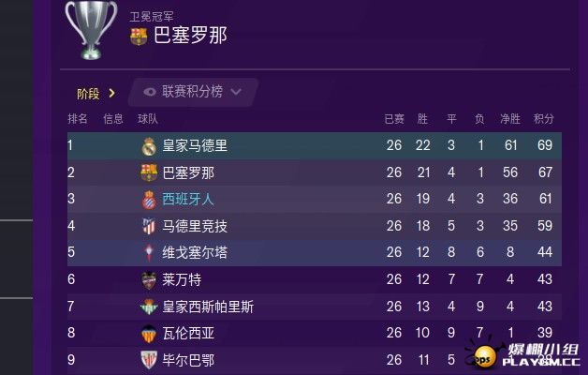
Task: Click the Barcelona crest beside defending champion title
Action: tap(139, 37)
